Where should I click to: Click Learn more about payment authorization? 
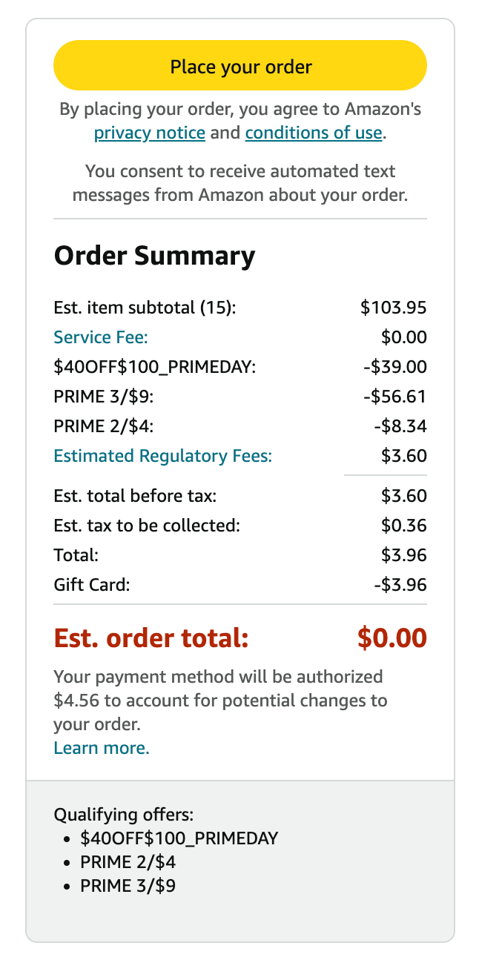(x=101, y=748)
